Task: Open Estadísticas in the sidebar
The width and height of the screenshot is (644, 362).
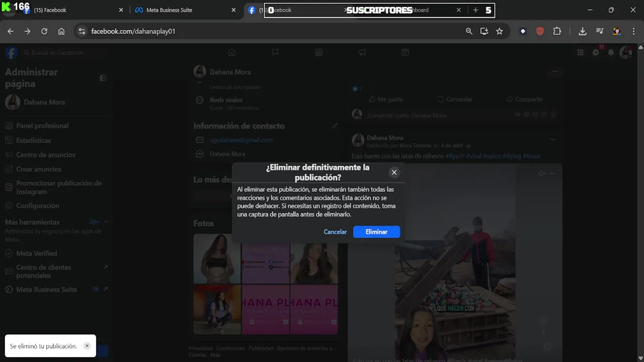Action: pos(33,140)
